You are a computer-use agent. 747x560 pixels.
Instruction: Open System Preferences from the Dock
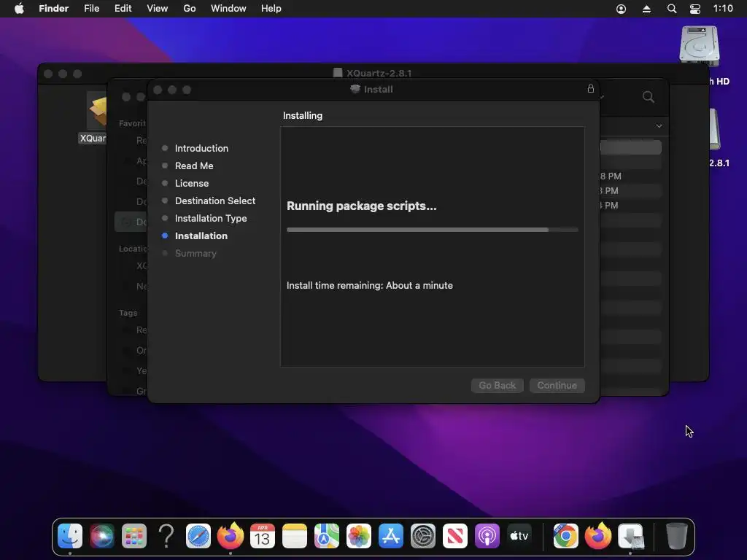423,536
